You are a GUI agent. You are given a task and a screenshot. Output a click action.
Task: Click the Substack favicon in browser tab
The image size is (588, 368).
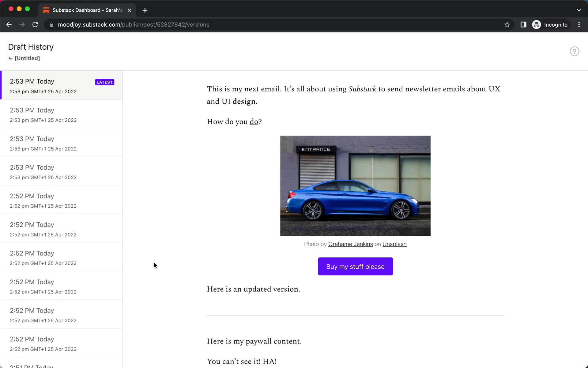47,10
